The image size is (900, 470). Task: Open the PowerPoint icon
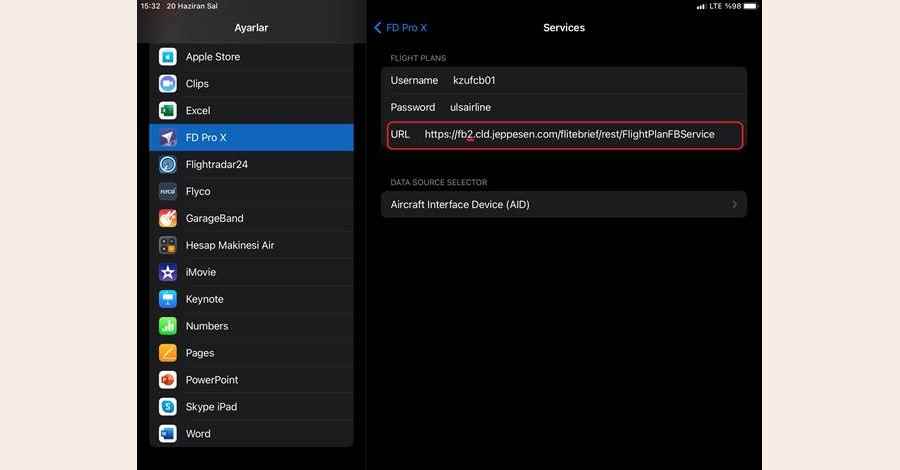(x=168, y=380)
